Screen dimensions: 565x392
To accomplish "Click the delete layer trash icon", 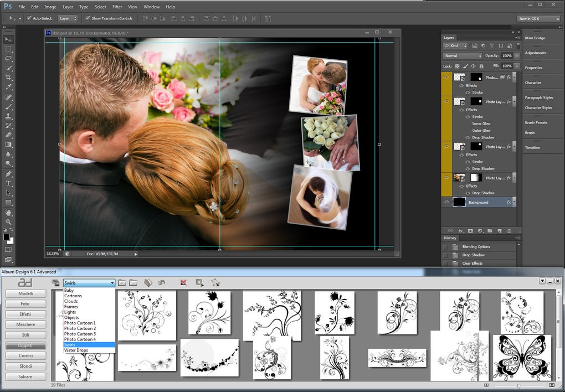I will tap(510, 230).
